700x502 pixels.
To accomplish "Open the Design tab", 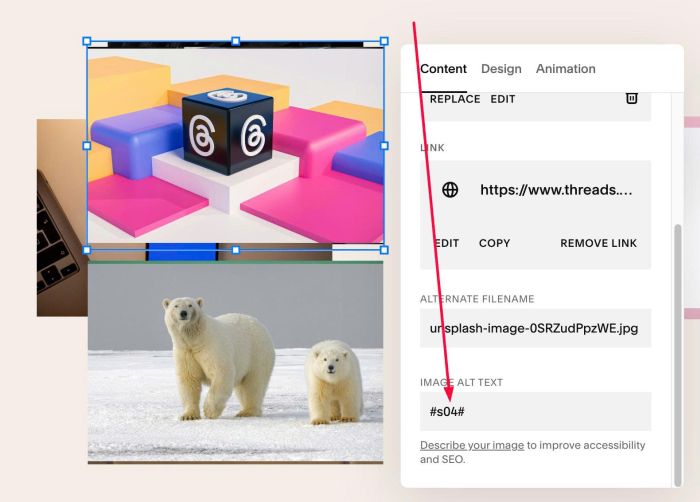I will (501, 69).
